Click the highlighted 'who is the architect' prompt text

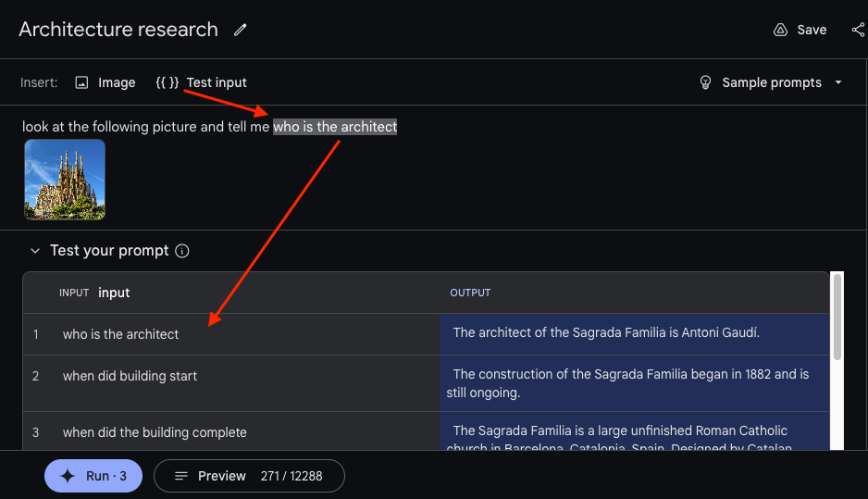click(x=335, y=127)
